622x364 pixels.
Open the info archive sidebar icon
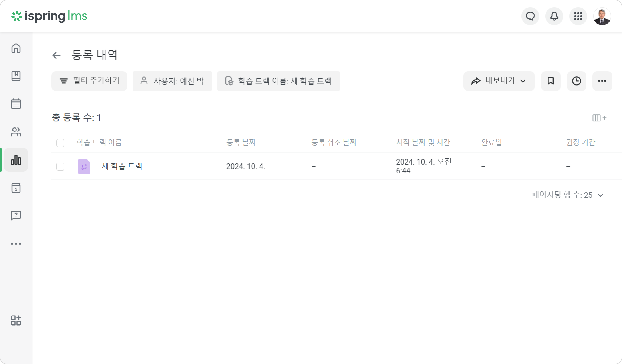click(16, 188)
